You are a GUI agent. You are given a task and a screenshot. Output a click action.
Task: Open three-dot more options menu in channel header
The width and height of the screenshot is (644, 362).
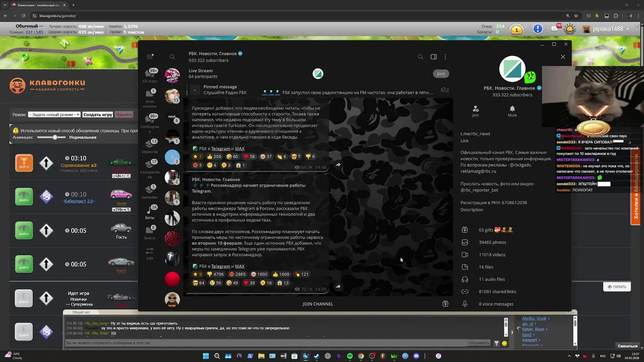tap(445, 57)
